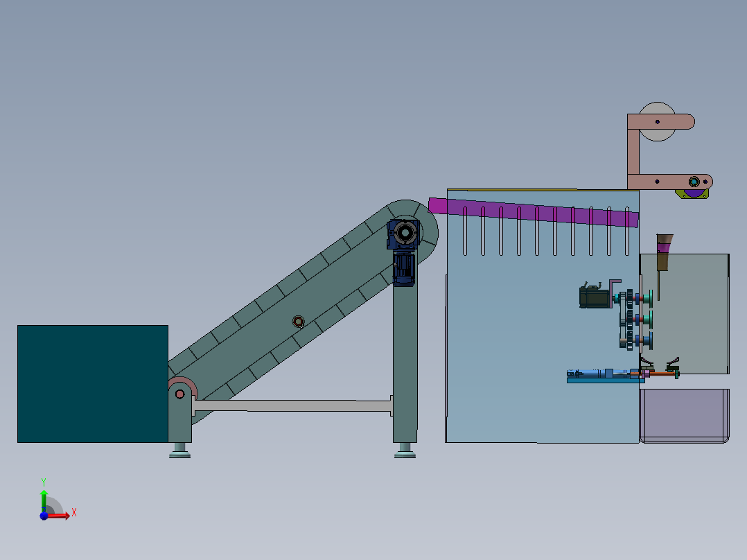
Task: Click the green Y axis of the triad
Action: 44,500
